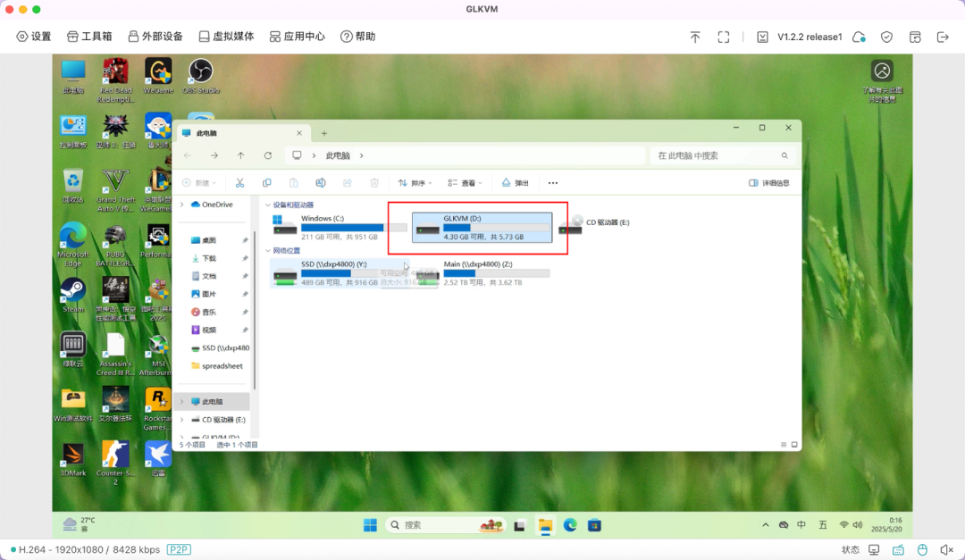
Task: Expand the OneDrive tree node
Action: click(x=182, y=205)
